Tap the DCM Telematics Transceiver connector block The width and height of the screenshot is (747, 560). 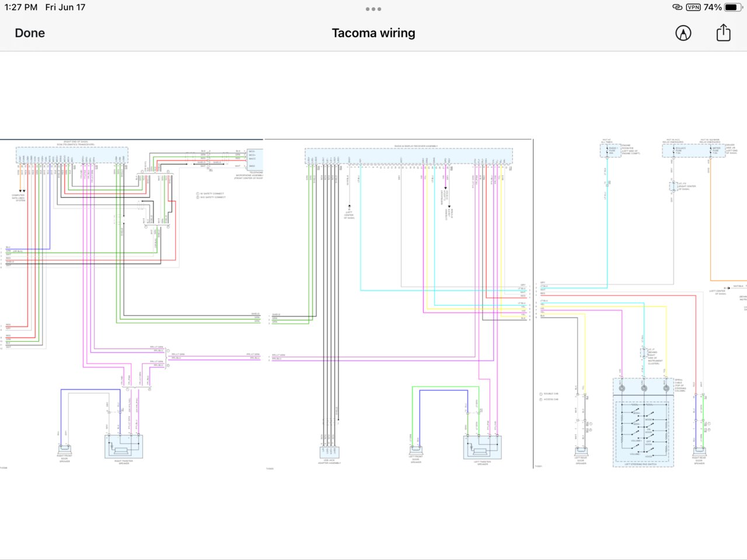(x=72, y=155)
